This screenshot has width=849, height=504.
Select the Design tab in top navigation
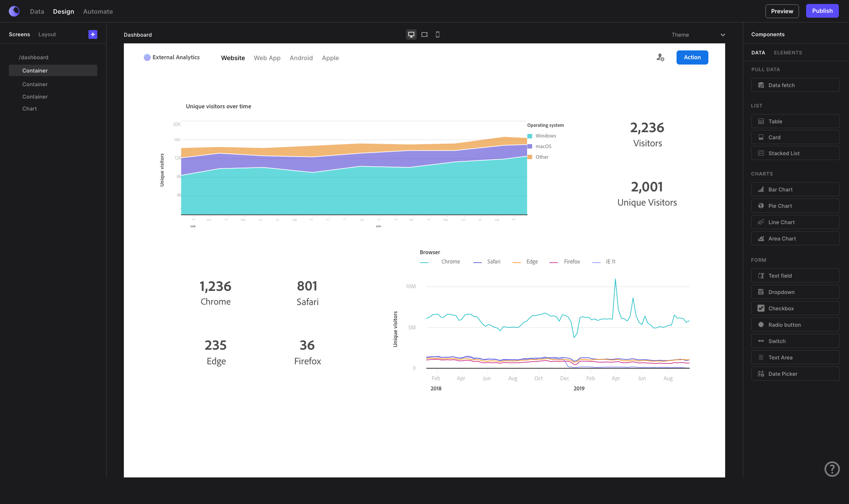point(64,11)
